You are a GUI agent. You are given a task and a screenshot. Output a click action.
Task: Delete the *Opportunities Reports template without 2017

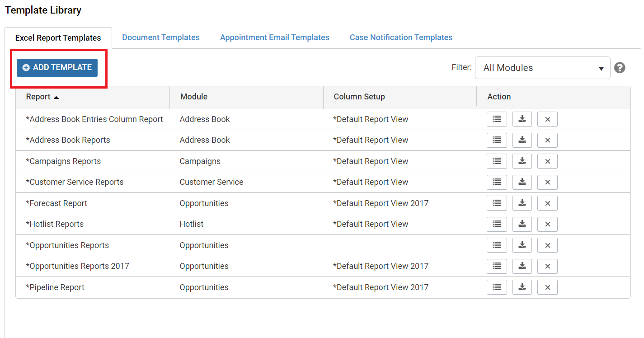[547, 245]
